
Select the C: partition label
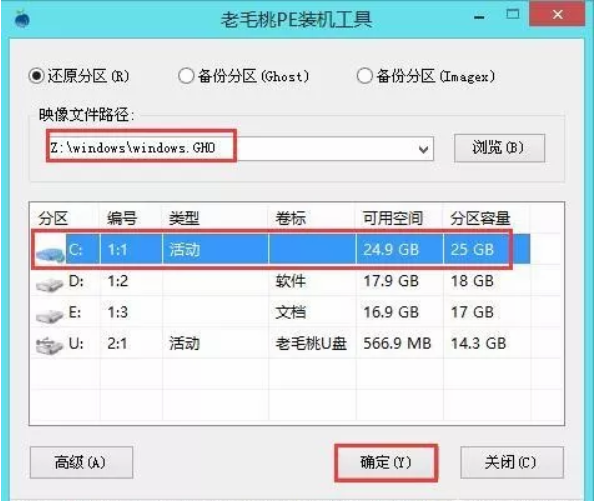(76, 250)
